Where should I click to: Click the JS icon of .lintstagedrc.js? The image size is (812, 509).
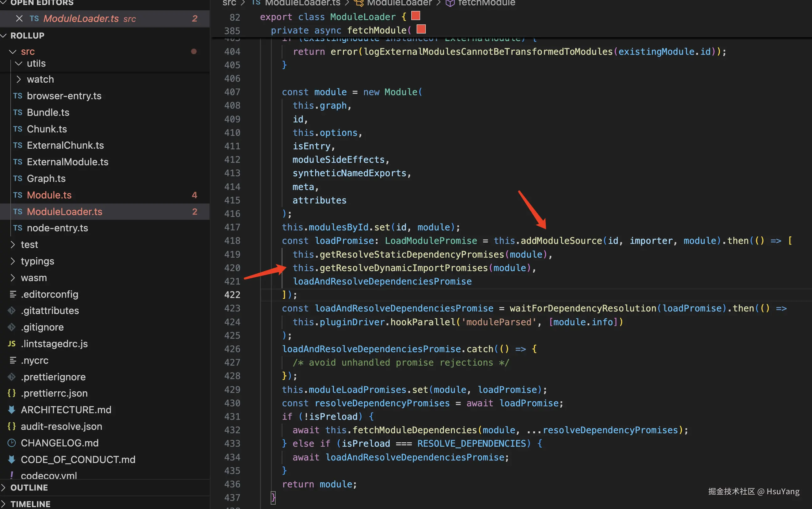[x=12, y=344]
